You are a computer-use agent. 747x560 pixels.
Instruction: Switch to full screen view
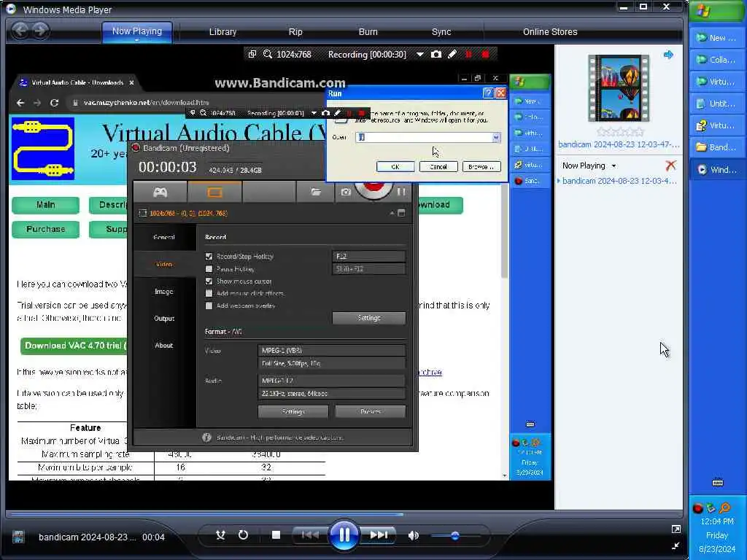(676, 529)
